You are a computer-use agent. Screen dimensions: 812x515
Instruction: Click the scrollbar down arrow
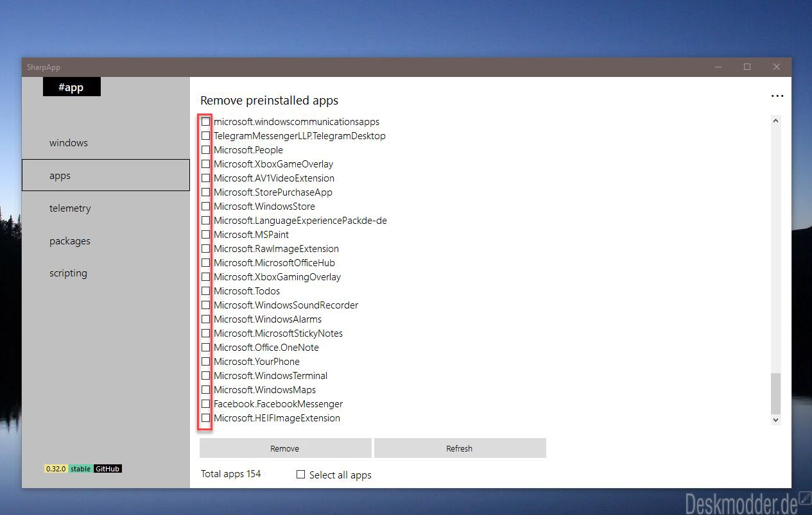tap(775, 419)
